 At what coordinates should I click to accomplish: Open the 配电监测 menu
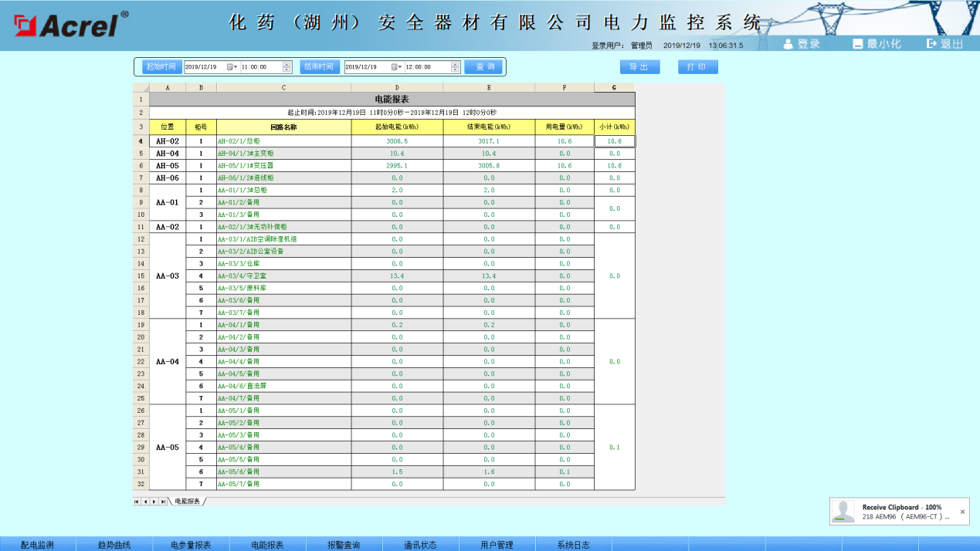pos(37,545)
